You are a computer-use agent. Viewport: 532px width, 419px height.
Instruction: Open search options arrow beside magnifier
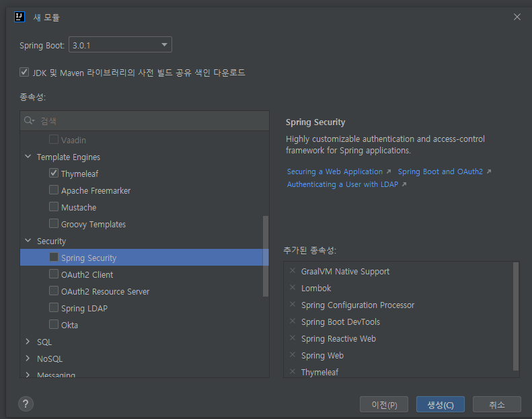tap(33, 121)
